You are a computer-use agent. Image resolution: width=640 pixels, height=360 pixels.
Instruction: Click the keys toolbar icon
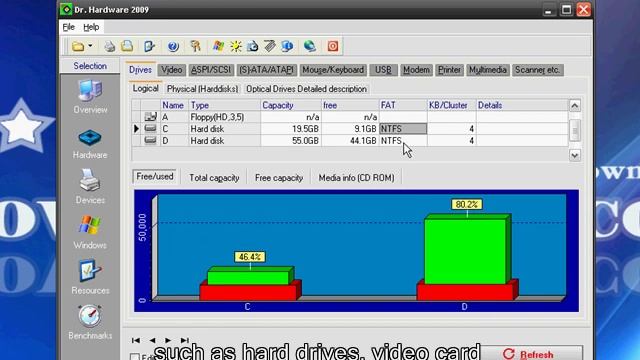click(x=196, y=46)
